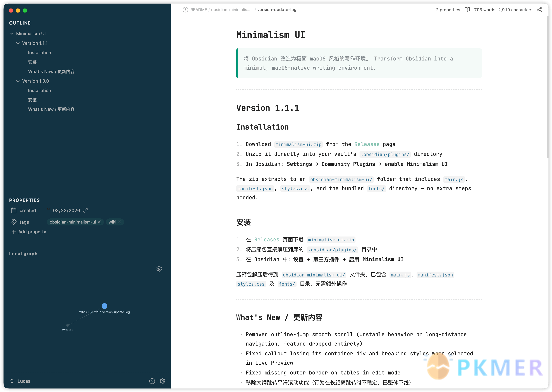Select the releases graph node

68,325
